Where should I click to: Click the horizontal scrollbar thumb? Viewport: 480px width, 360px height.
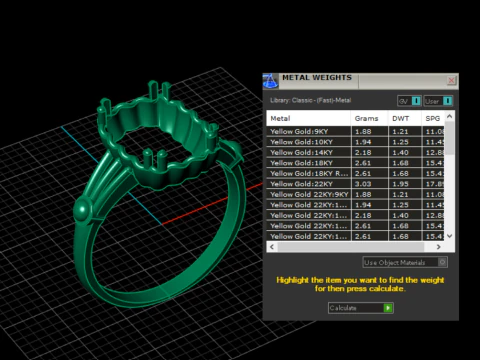pyautogui.click(x=351, y=247)
